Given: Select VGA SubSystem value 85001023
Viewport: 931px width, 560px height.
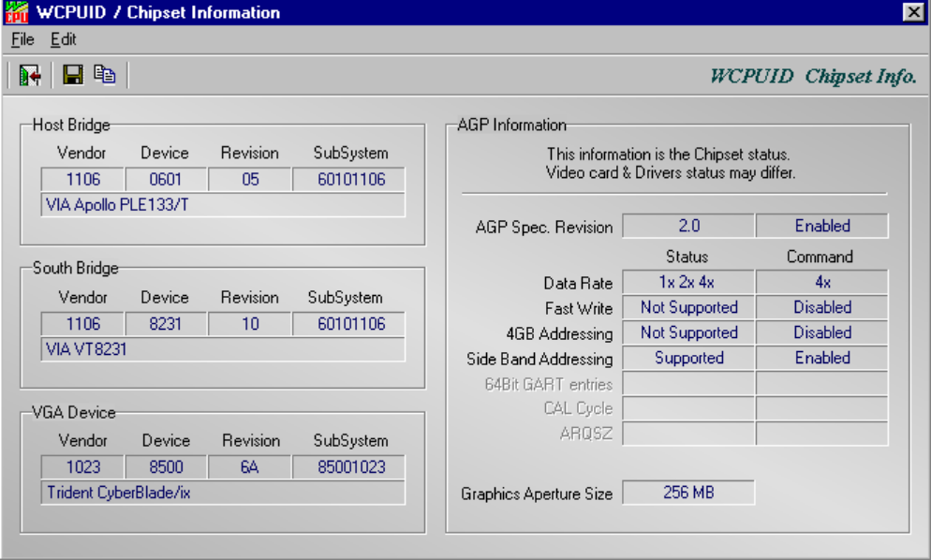Looking at the screenshot, I should (349, 466).
